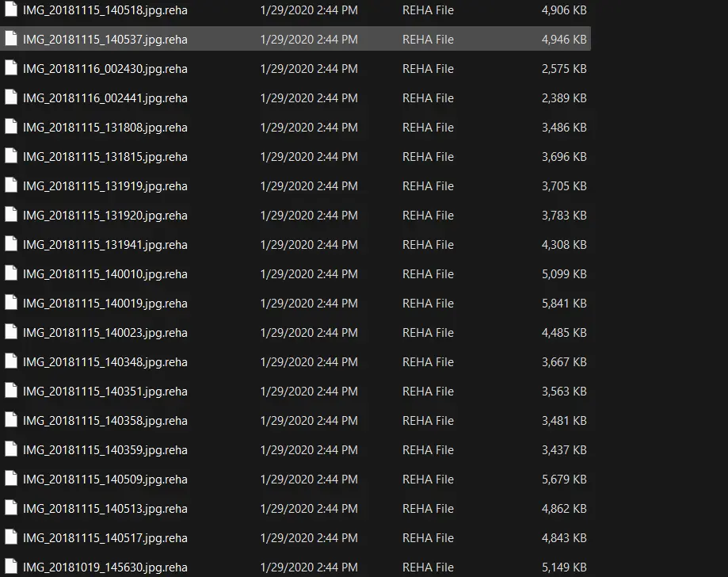Click file icon of IMG_20181115_140023.jpg.reha
The image size is (728, 577).
coord(11,331)
